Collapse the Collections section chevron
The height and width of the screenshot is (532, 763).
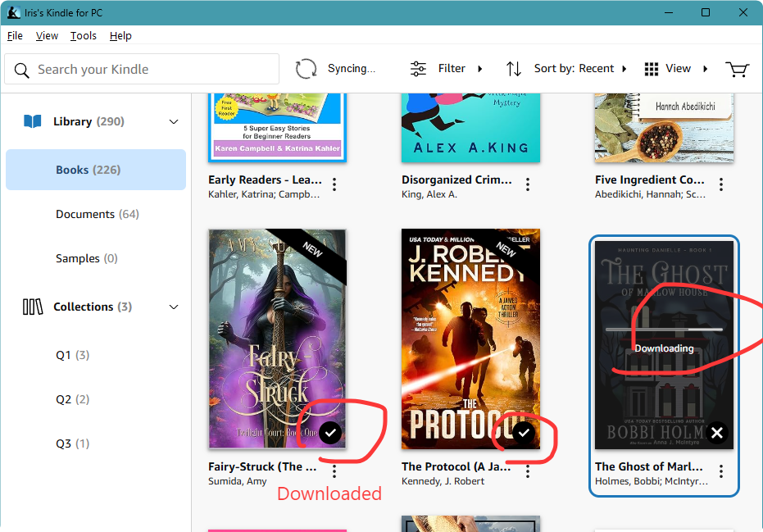pyautogui.click(x=173, y=307)
